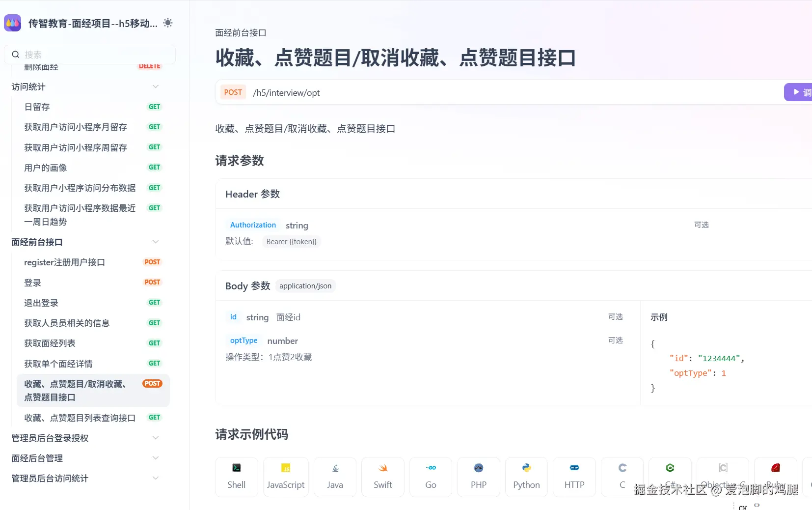This screenshot has height=510, width=812.
Task: Select the PHP code sample tile
Action: (x=479, y=477)
